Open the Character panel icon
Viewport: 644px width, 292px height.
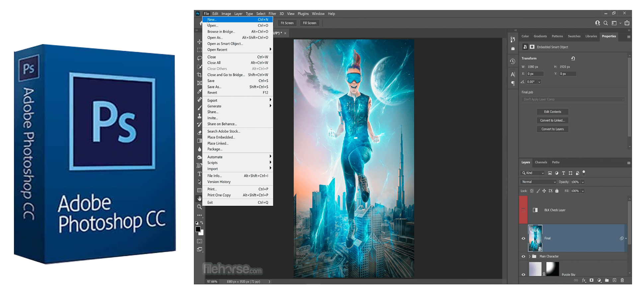point(513,74)
